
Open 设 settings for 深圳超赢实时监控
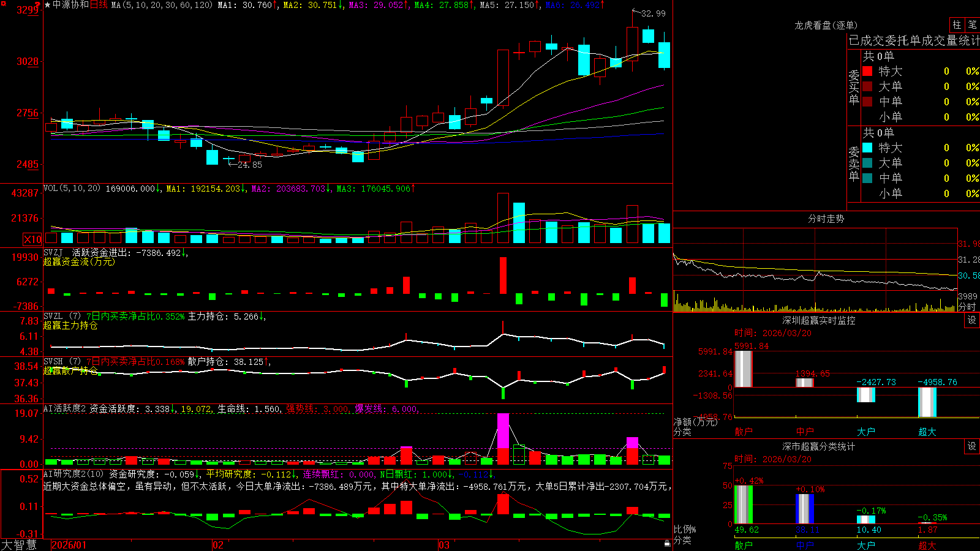[972, 320]
